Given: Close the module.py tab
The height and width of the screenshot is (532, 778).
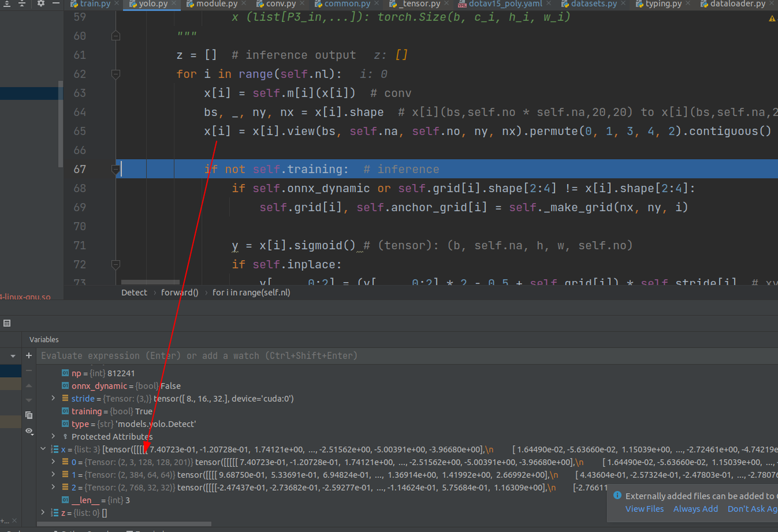Looking at the screenshot, I should tap(243, 4).
